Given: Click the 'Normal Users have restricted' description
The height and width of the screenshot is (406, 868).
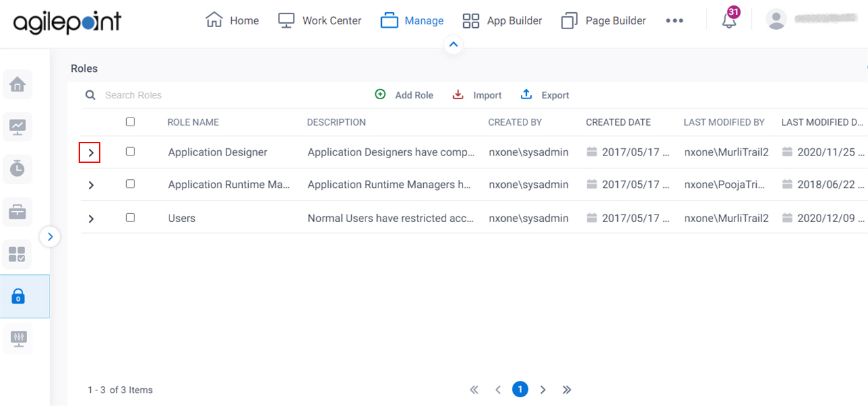Looking at the screenshot, I should point(391,219).
